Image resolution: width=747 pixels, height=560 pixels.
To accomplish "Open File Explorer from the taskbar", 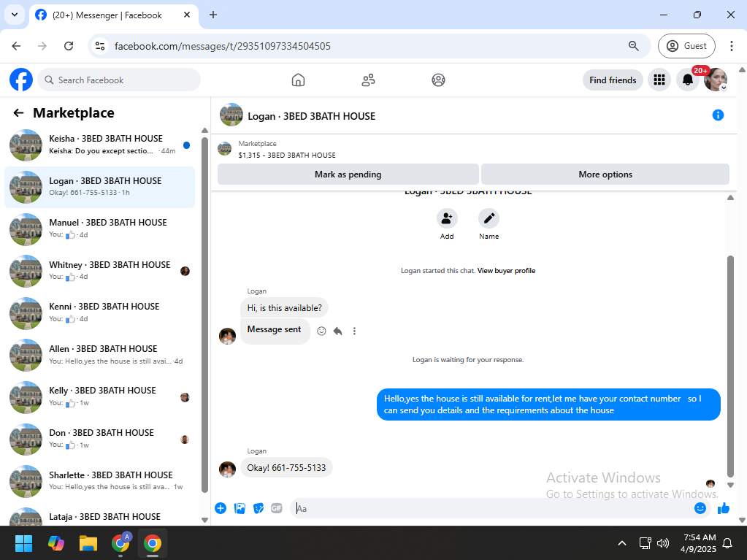I will [x=88, y=543].
